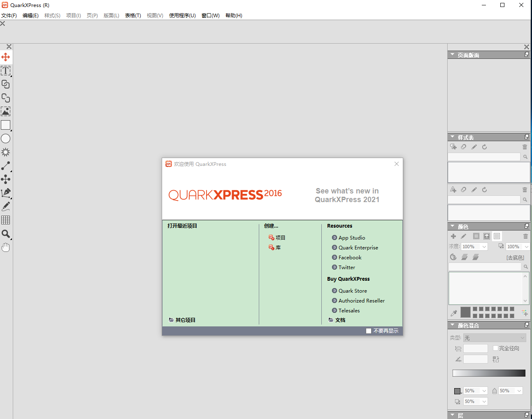Select the Starburst tool
This screenshot has width=532, height=419.
click(6, 152)
